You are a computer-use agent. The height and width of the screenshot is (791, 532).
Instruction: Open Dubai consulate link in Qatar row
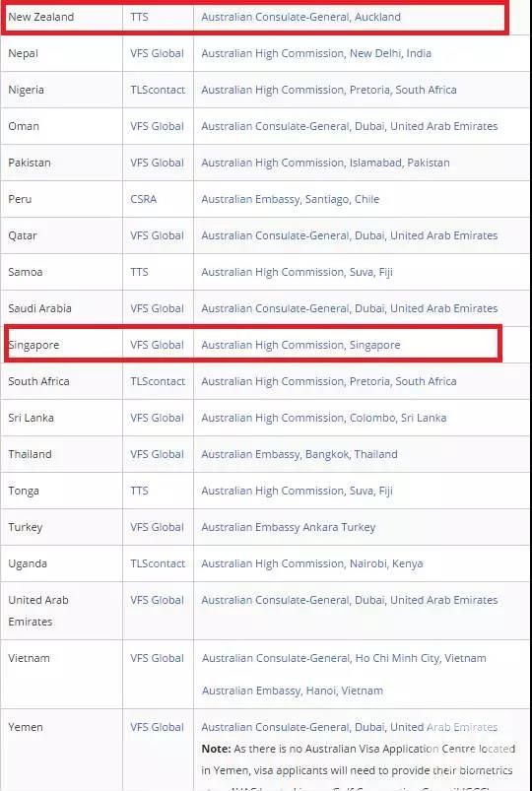pyautogui.click(x=350, y=235)
